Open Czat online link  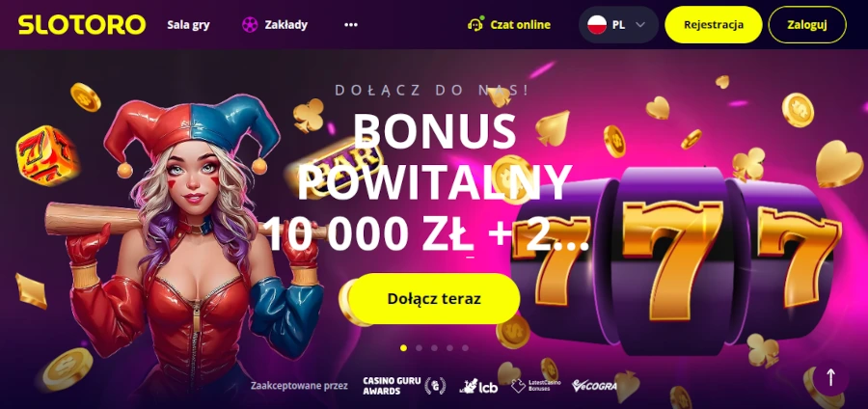[x=521, y=25]
